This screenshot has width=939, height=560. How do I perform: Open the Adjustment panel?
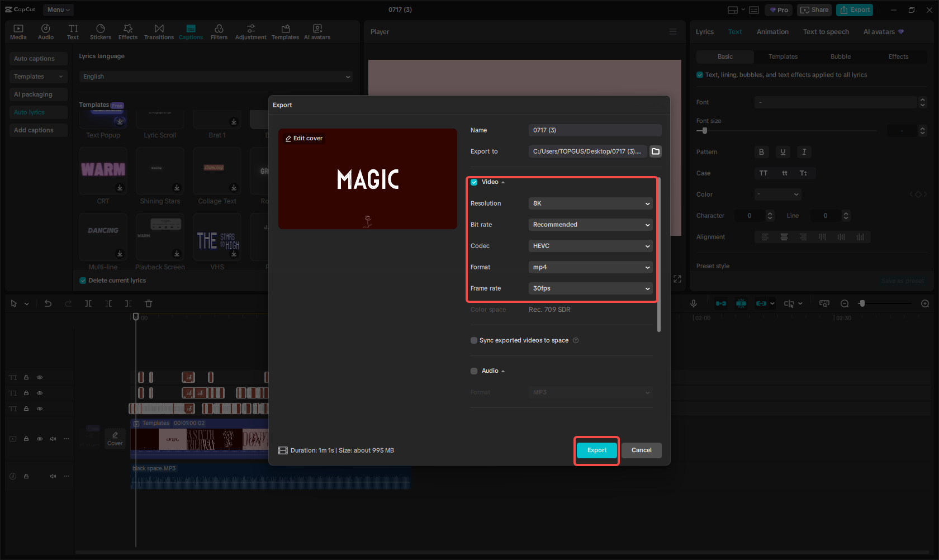click(x=250, y=31)
